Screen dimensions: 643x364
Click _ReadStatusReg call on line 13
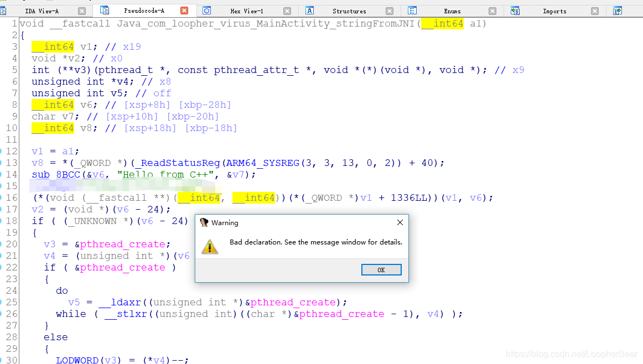pyautogui.click(x=178, y=163)
